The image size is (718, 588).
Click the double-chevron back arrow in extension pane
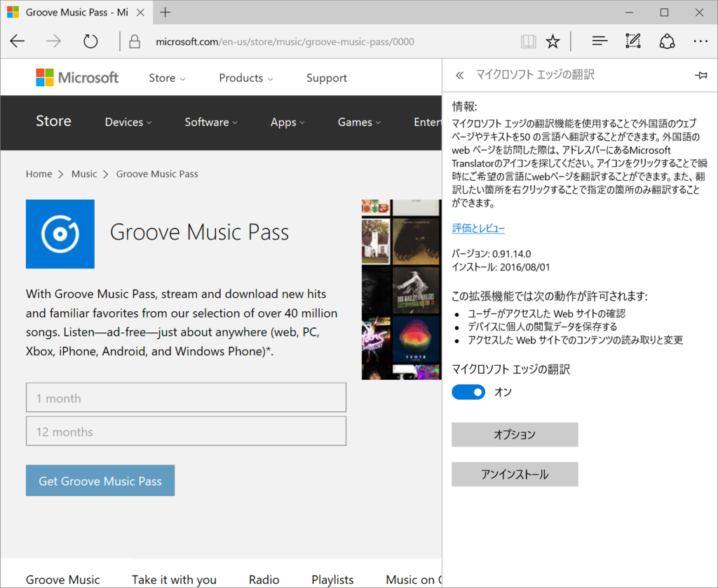pyautogui.click(x=459, y=75)
